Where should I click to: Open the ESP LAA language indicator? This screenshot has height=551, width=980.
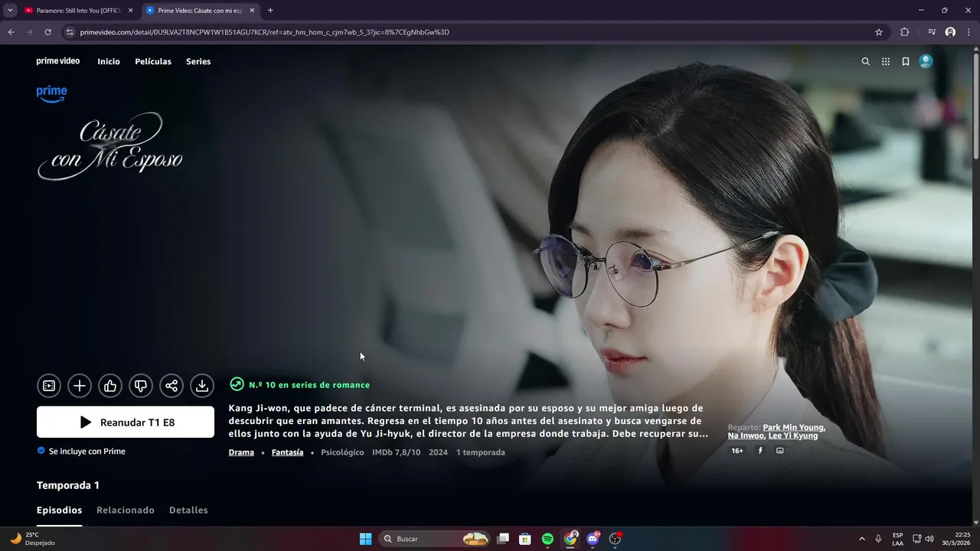[x=897, y=539]
